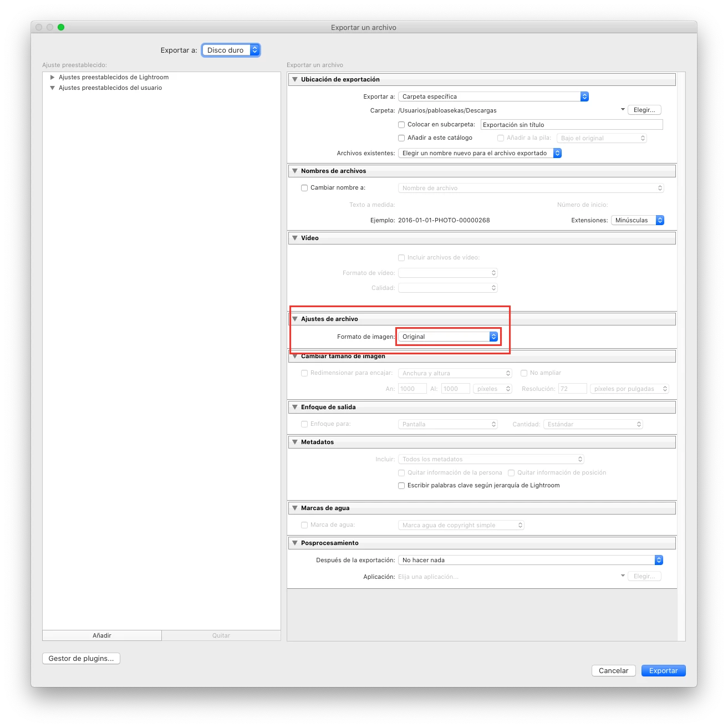Click the filename example 2016-01-01-PHOTO-00000268
Screen dimensions: 728x728
click(444, 220)
